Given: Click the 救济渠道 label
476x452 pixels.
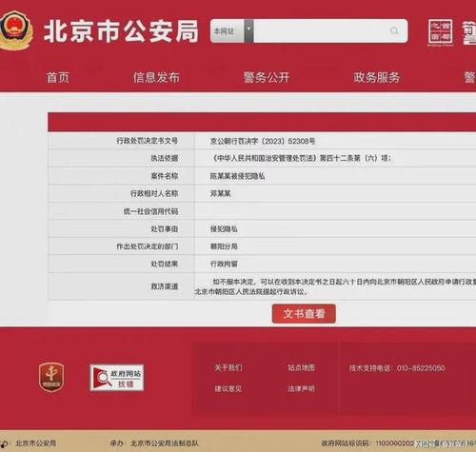Looking at the screenshot, I should click(165, 286).
